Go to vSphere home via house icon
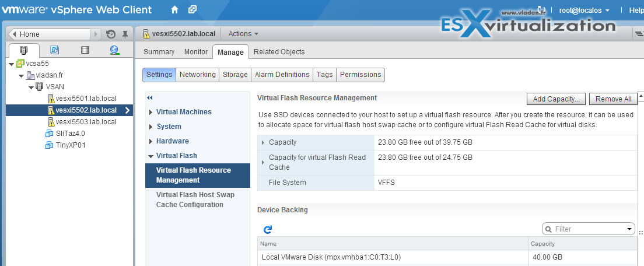This screenshot has height=266, width=644. coord(174,9)
